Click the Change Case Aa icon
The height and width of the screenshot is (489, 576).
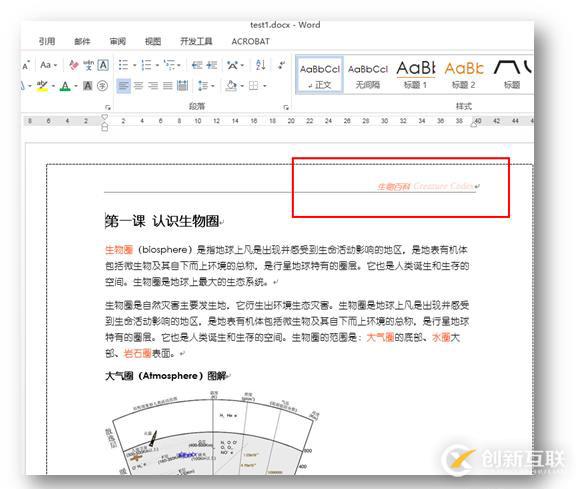46,65
